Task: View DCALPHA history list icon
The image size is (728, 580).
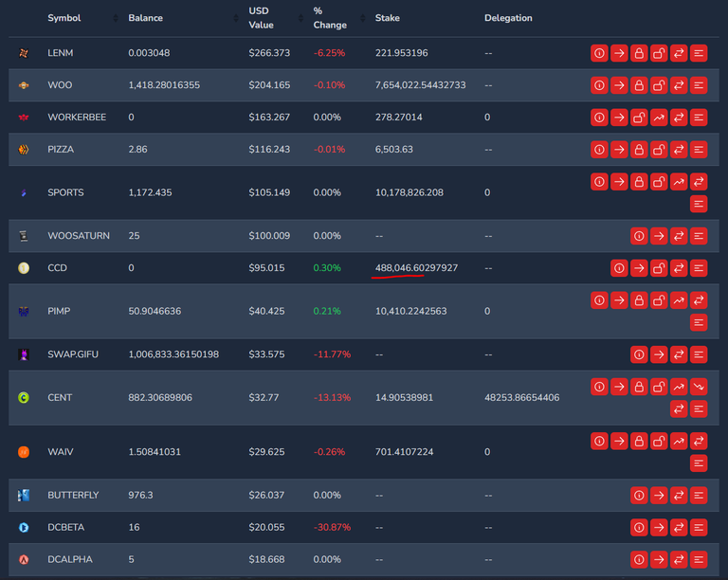Action: (x=699, y=559)
